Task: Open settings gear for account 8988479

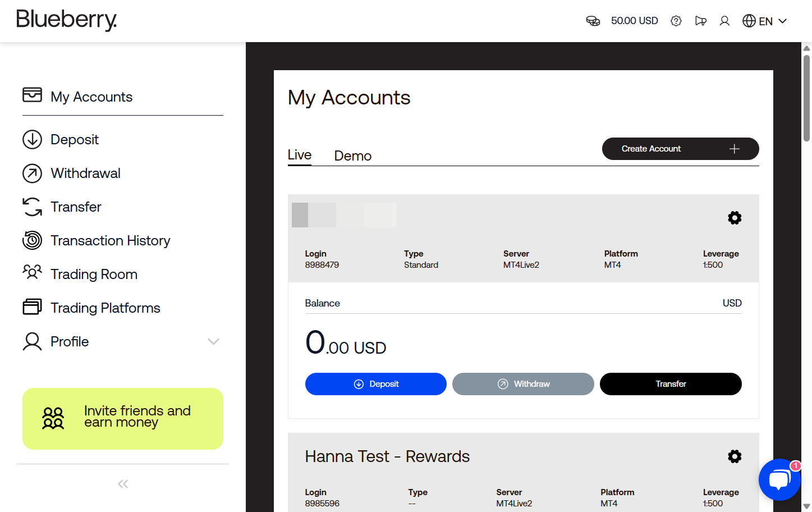Action: pyautogui.click(x=735, y=218)
